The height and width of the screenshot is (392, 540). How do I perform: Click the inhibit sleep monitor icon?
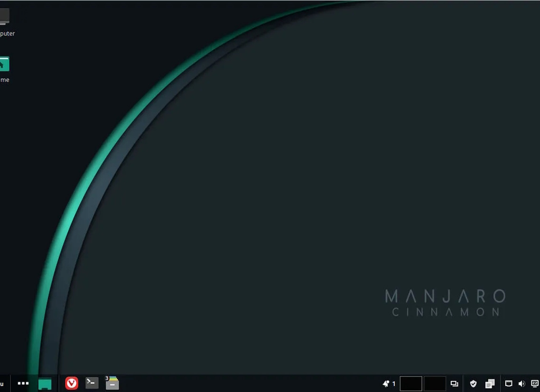coord(535,383)
